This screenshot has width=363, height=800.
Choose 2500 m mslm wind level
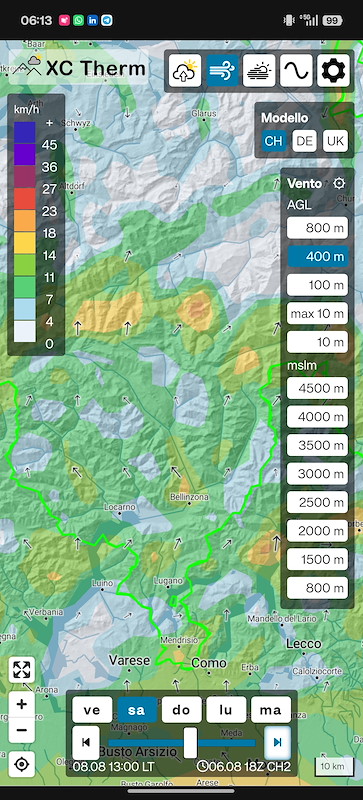coord(317,502)
